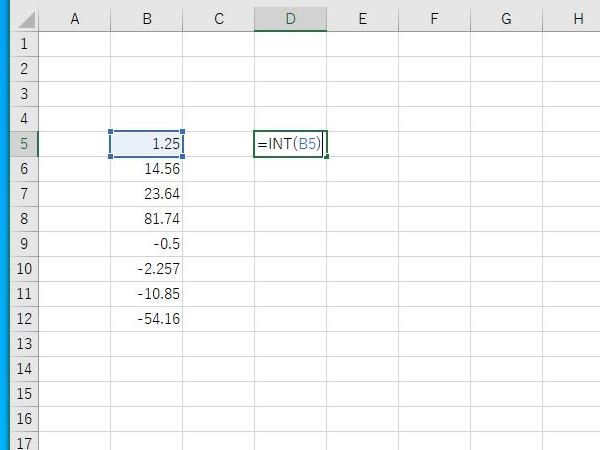
Task: Click the cell containing -54.16
Action: (146, 319)
